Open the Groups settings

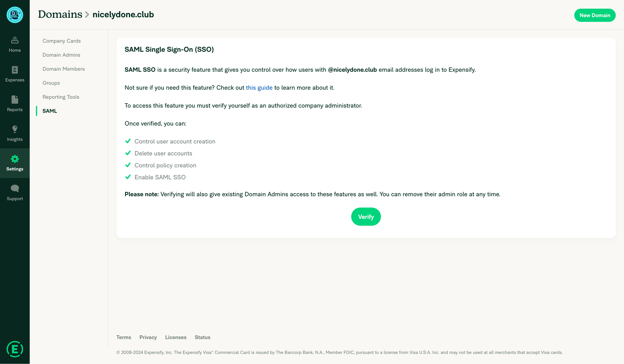coord(51,83)
